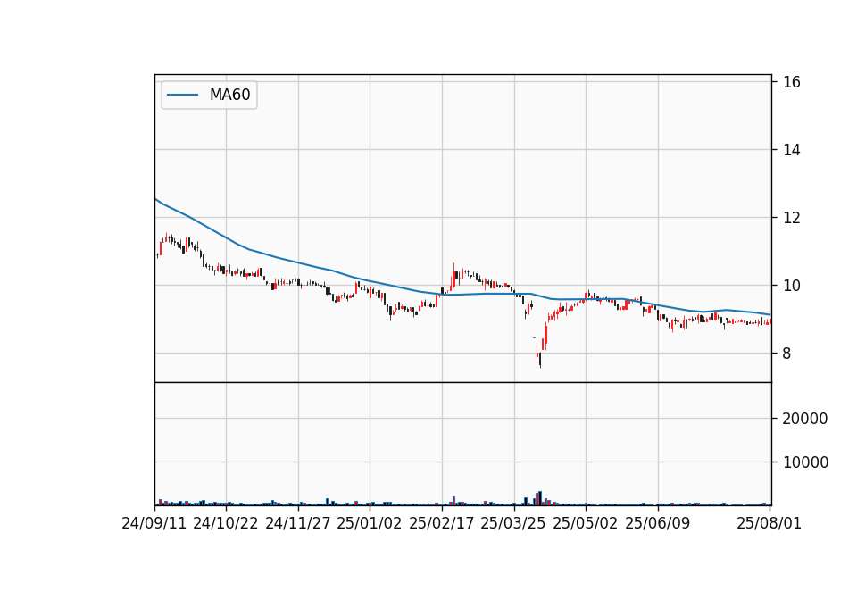Click the price axis value 12

pos(792,218)
